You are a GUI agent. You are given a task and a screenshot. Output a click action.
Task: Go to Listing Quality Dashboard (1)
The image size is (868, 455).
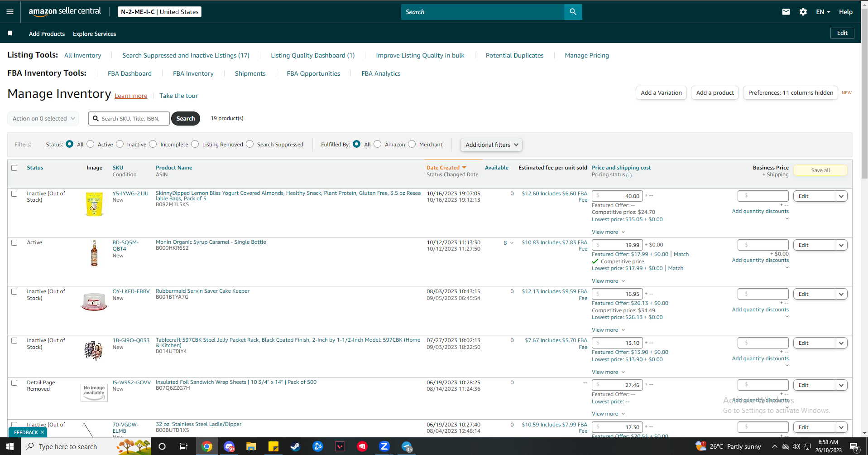tap(313, 55)
